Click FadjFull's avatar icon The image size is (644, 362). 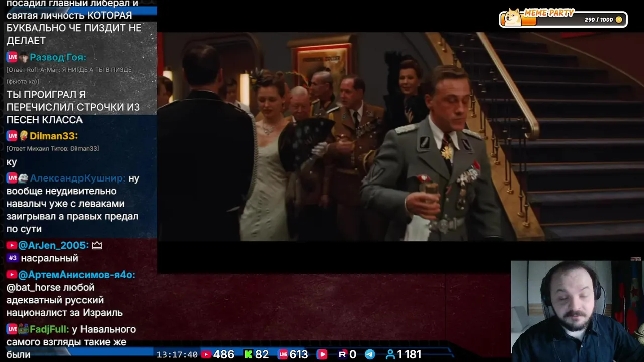click(24, 330)
